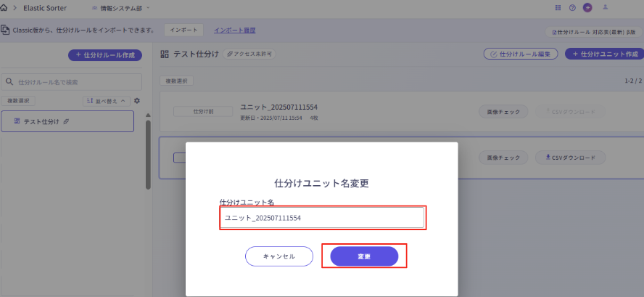Click the left panel vertical scrollbar
Screen dimensions: 644x297
coord(148,152)
